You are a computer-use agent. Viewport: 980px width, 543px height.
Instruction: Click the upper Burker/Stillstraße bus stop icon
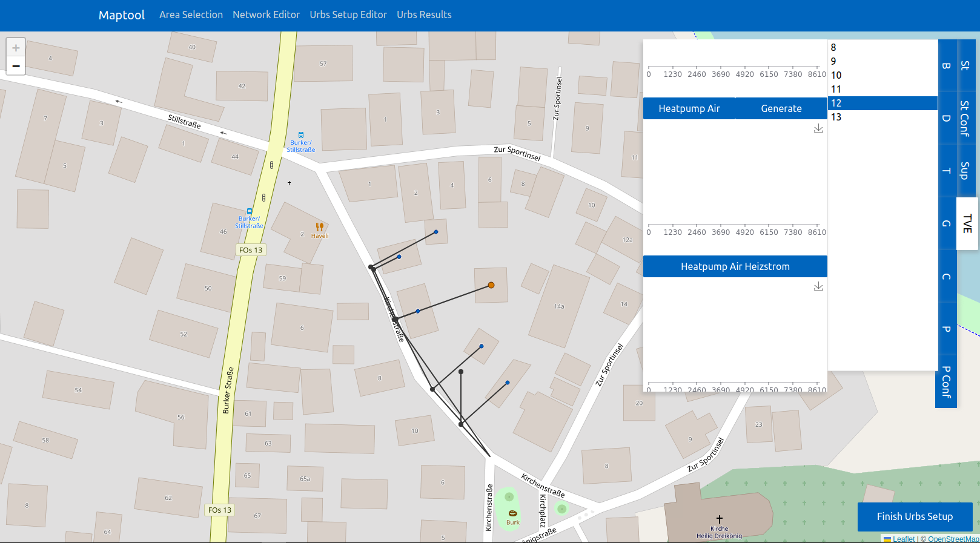[301, 135]
